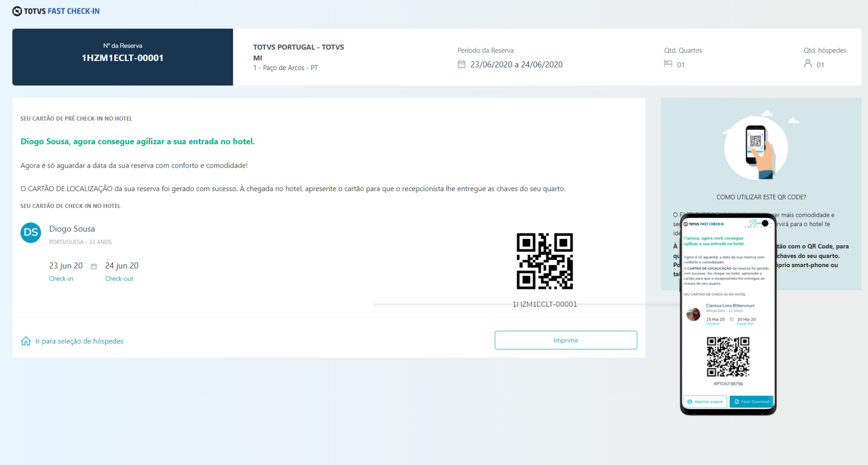This screenshot has width=868, height=465.
Task: Click the main reservation QR code
Action: (x=544, y=261)
